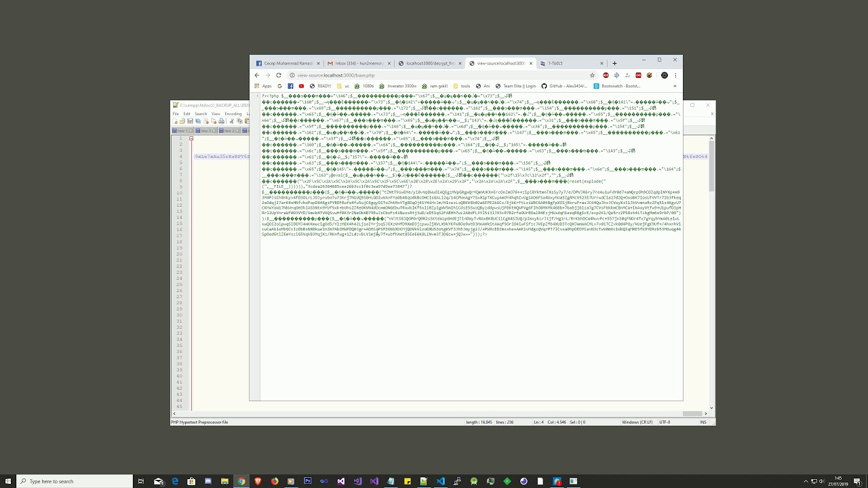Collapse the fold marker on Notepad++ line 1
868x488 pixels.
tap(191, 138)
